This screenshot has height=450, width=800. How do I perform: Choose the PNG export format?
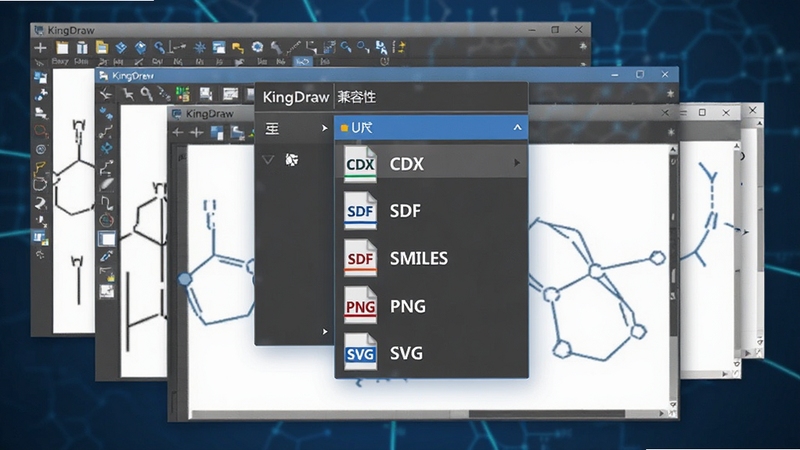(x=431, y=306)
